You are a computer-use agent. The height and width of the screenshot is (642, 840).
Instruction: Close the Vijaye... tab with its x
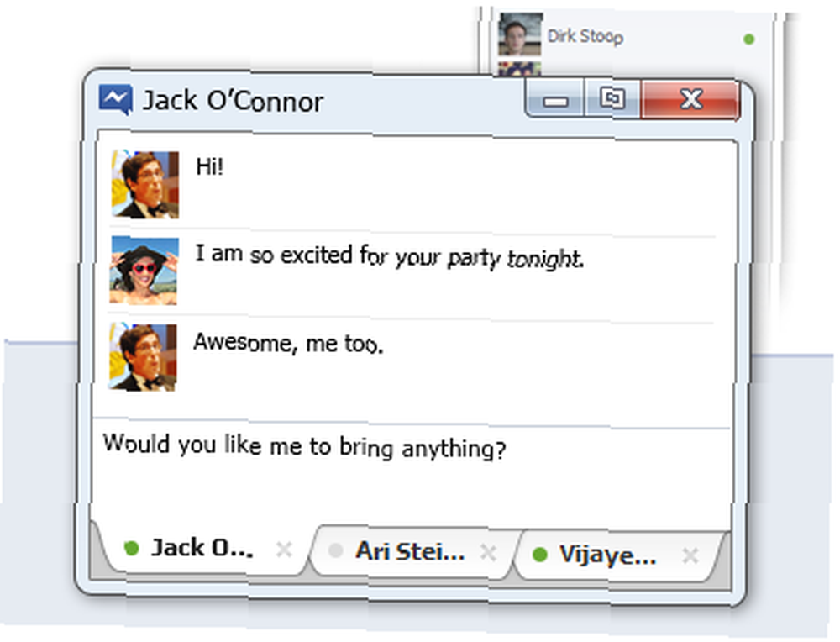[690, 555]
